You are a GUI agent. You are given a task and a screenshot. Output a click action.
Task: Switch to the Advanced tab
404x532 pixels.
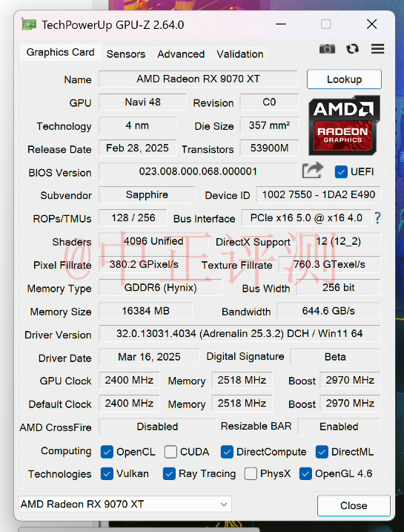pos(181,54)
